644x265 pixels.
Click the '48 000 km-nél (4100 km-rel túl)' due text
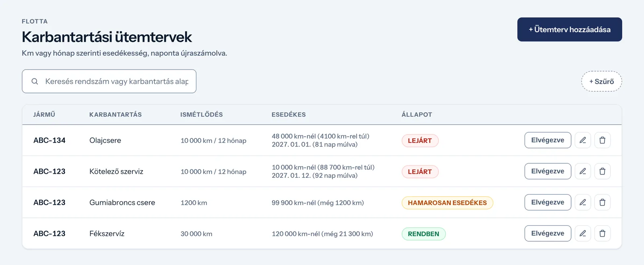pos(320,136)
